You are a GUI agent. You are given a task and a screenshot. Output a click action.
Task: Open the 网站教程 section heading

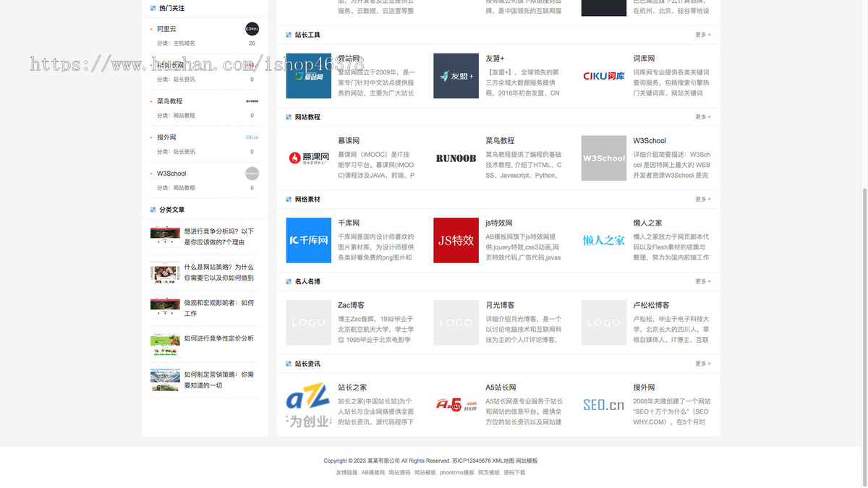click(x=307, y=117)
